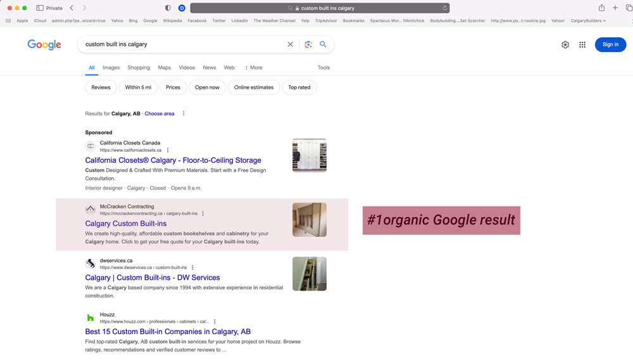Image resolution: width=633 pixels, height=364 pixels.
Task: Open the Calgary Custom Built-ins result
Action: [x=126, y=223]
